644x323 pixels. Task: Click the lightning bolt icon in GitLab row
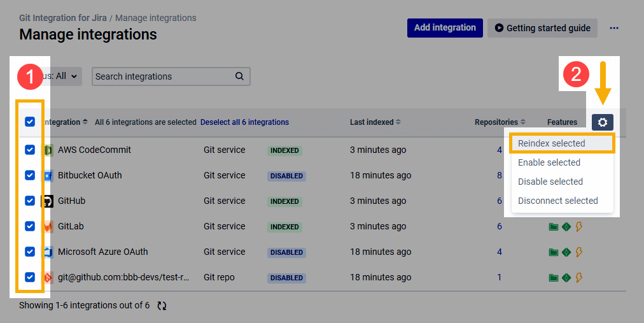coord(579,227)
